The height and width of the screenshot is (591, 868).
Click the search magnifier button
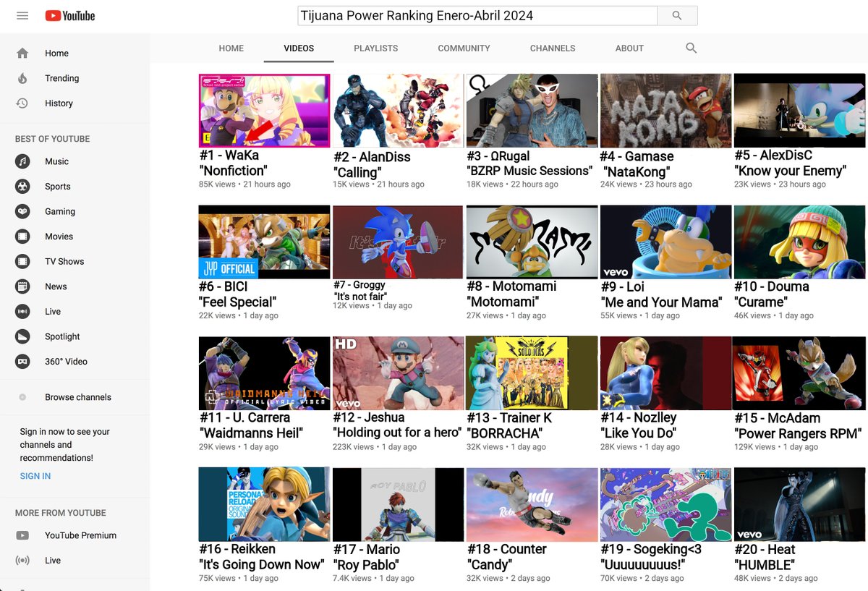click(677, 15)
